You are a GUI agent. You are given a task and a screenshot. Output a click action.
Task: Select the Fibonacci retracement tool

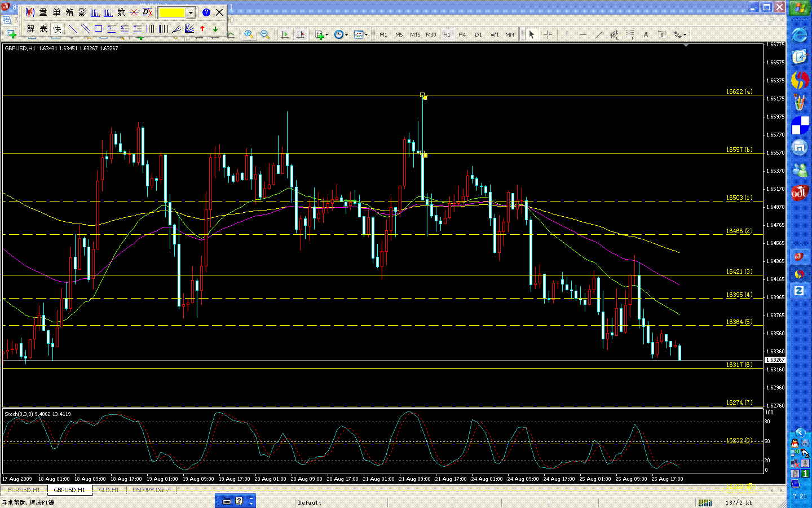[x=630, y=34]
